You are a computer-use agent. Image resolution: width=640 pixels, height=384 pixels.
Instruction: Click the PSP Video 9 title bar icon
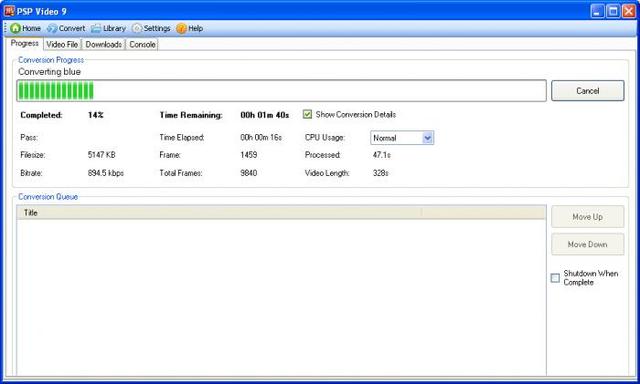click(x=9, y=11)
